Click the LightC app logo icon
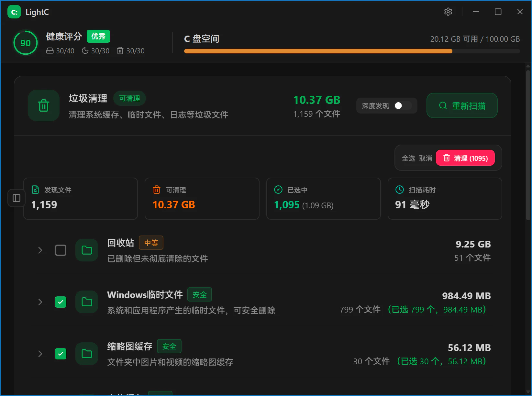Screen dimensions: 532x396 click(14, 12)
